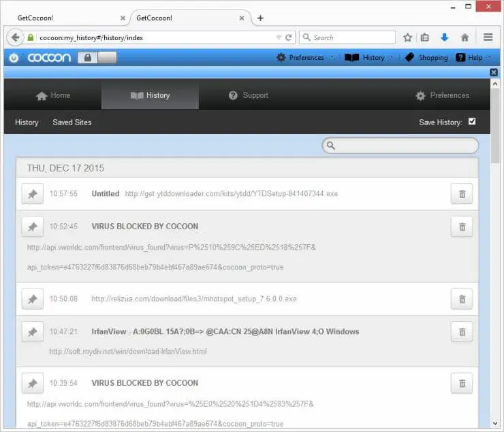
Task: Close the active second GetCocoon! tab
Action: pyautogui.click(x=242, y=18)
